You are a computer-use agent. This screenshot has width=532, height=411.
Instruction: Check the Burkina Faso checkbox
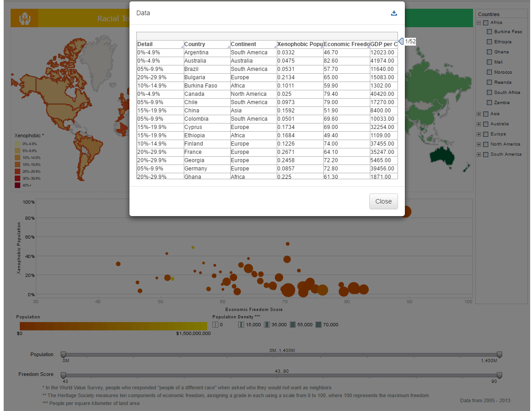(x=489, y=32)
